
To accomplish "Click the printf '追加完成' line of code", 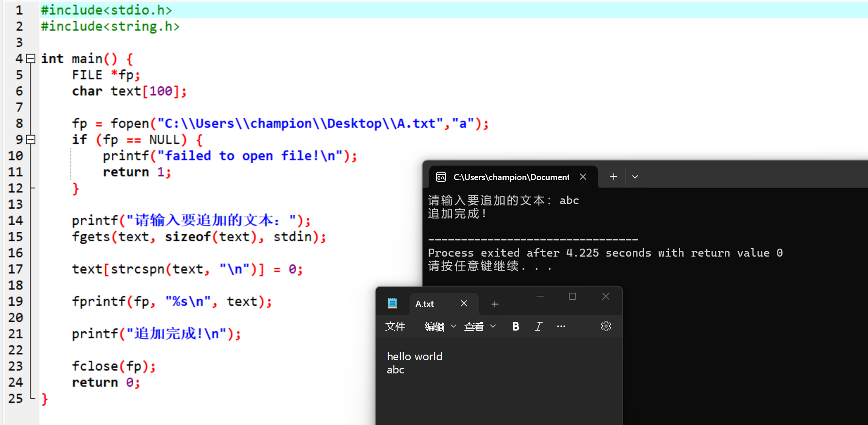I will 156,334.
